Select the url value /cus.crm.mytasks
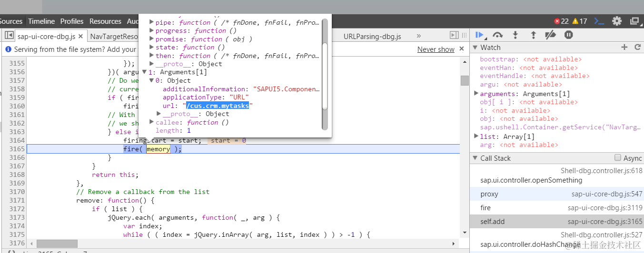Screen dimensions: 644x253 pyautogui.click(x=218, y=106)
